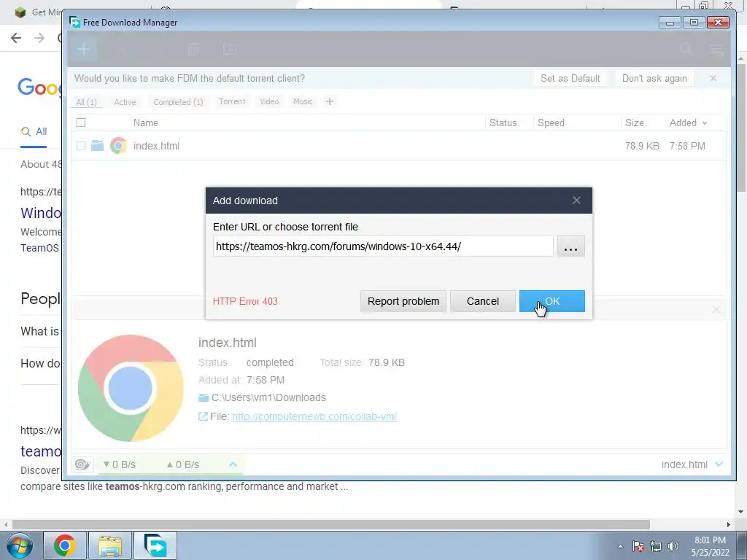
Task: Click Chrome vertical scrollbar down arrow
Action: click(741, 513)
